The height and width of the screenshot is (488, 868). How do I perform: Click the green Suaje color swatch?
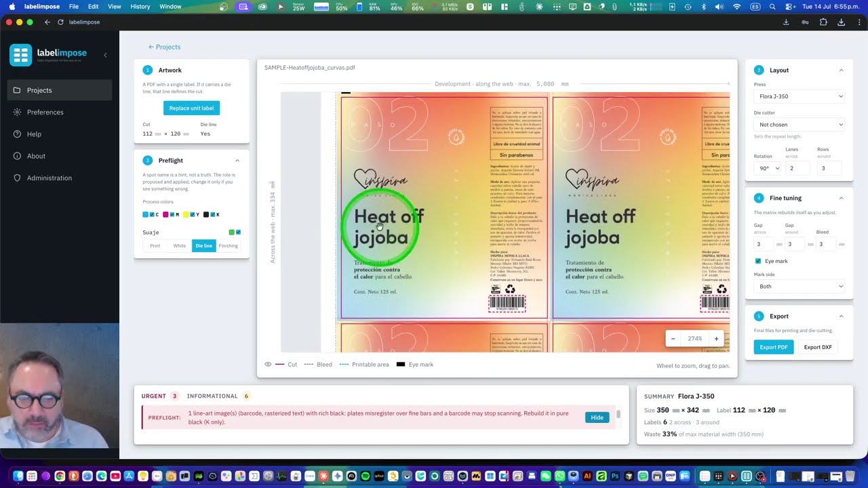tap(231, 232)
